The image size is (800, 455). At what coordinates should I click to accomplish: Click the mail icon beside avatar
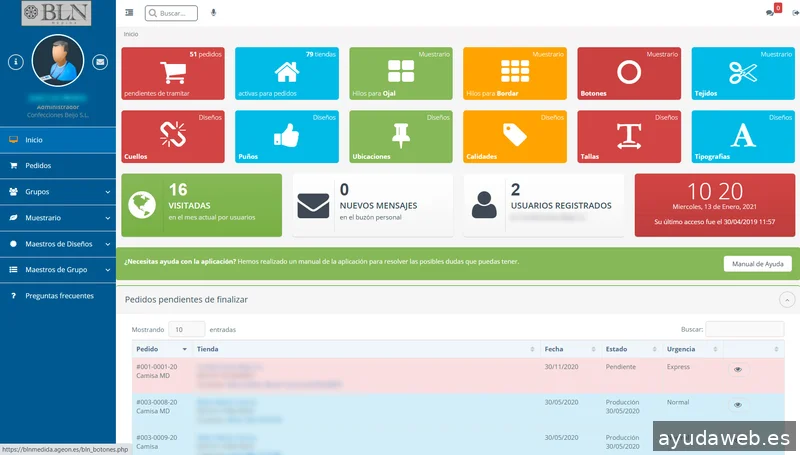(100, 62)
